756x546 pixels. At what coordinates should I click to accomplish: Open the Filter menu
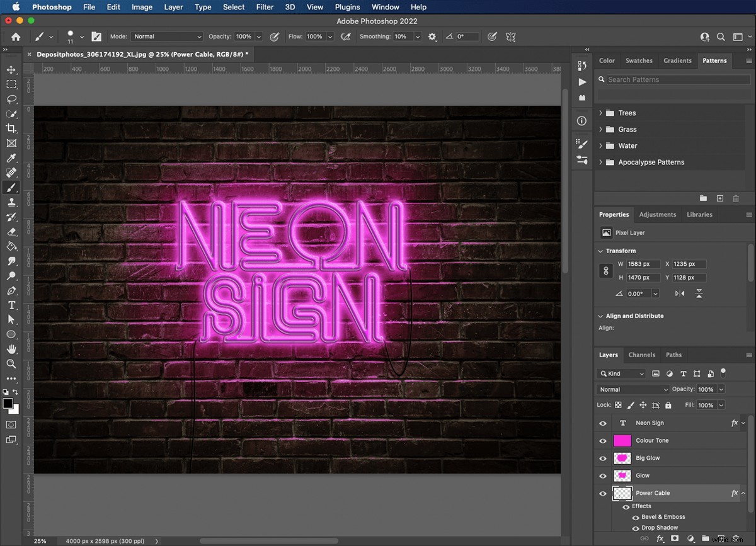265,7
